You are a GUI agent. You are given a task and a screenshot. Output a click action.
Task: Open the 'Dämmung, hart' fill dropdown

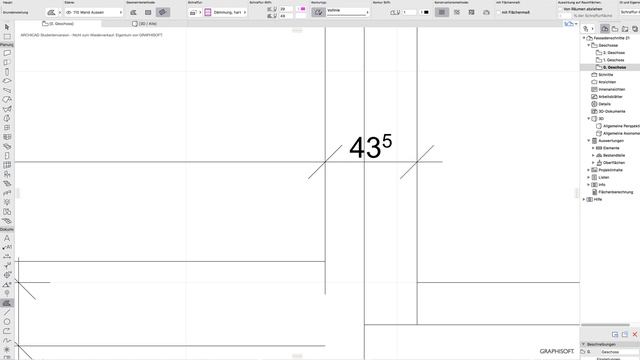coord(225,12)
